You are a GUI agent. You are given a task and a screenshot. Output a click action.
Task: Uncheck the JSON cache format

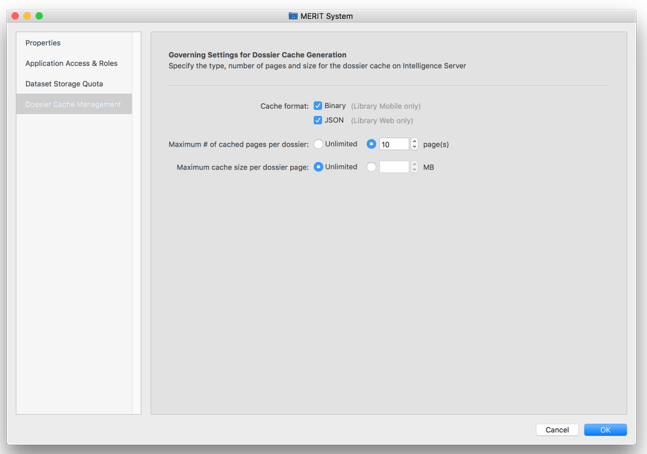click(x=318, y=120)
